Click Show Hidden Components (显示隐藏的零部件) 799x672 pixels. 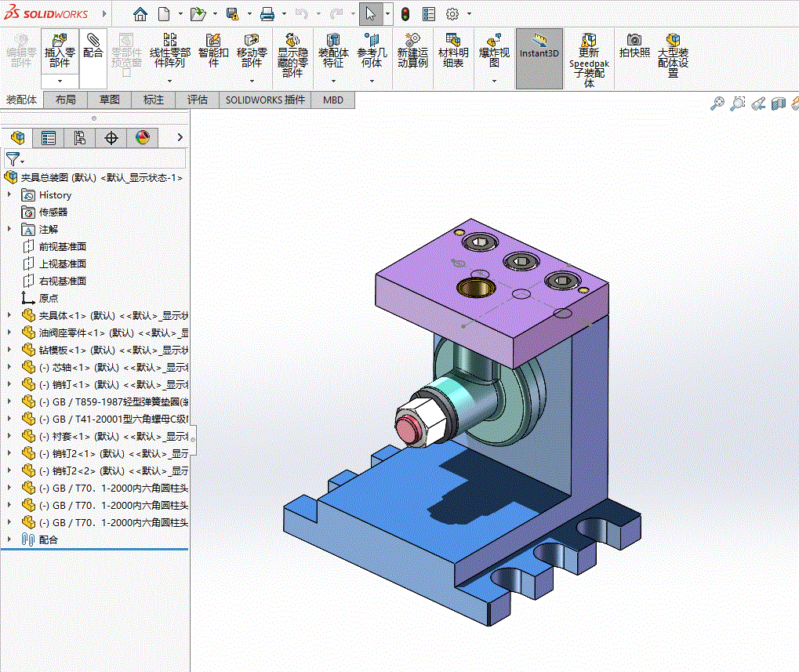point(292,55)
